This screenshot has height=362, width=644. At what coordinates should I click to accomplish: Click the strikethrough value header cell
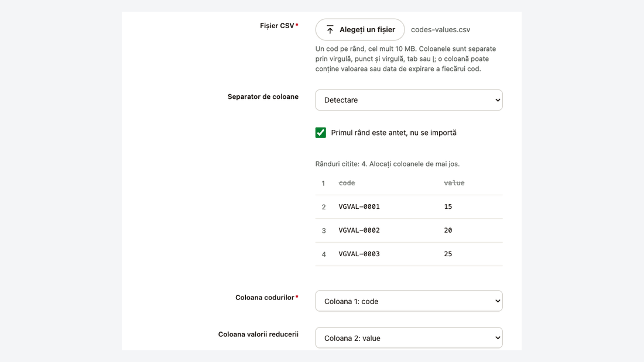(x=454, y=183)
